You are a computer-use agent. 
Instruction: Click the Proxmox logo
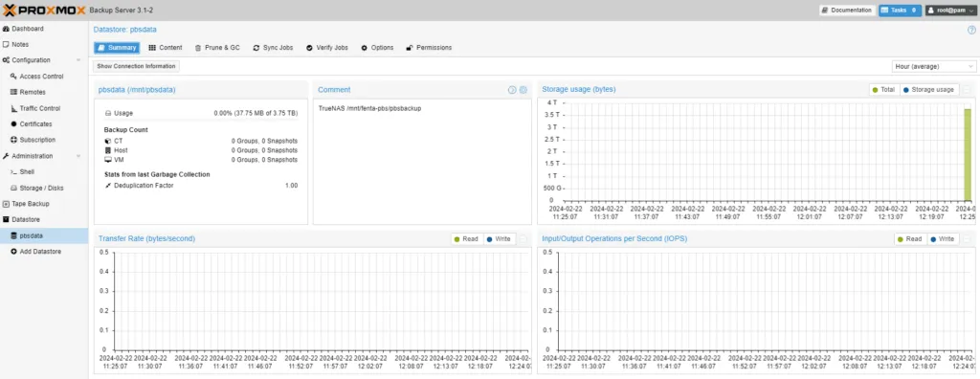point(44,10)
